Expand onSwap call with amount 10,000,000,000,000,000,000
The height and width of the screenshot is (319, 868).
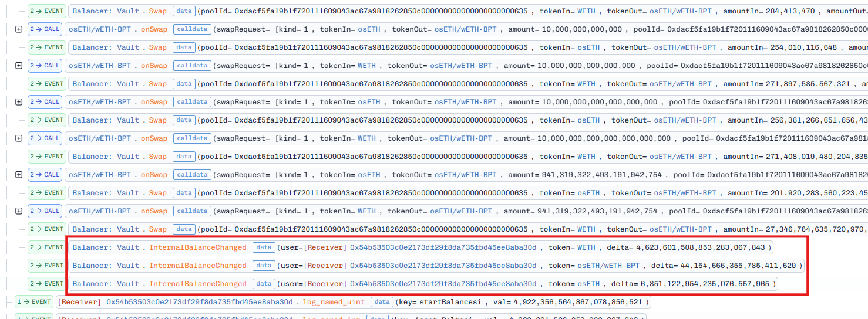(18, 102)
